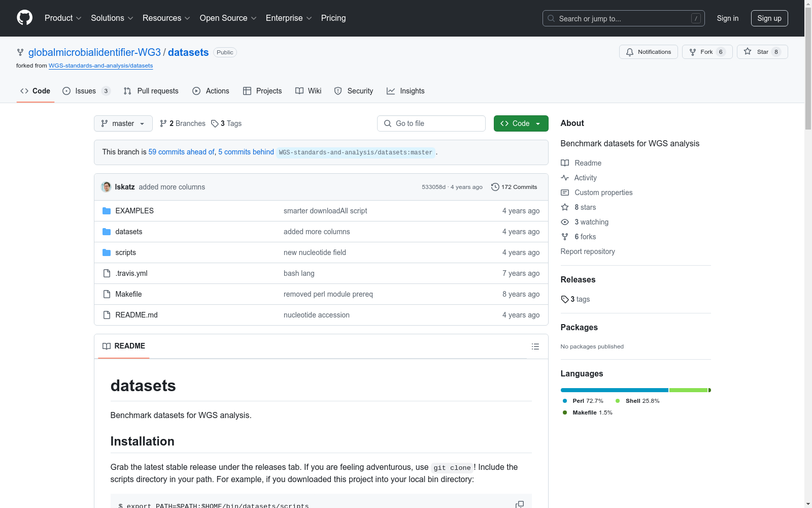This screenshot has width=812, height=508.
Task: Click the scripts folder icon
Action: pos(107,252)
